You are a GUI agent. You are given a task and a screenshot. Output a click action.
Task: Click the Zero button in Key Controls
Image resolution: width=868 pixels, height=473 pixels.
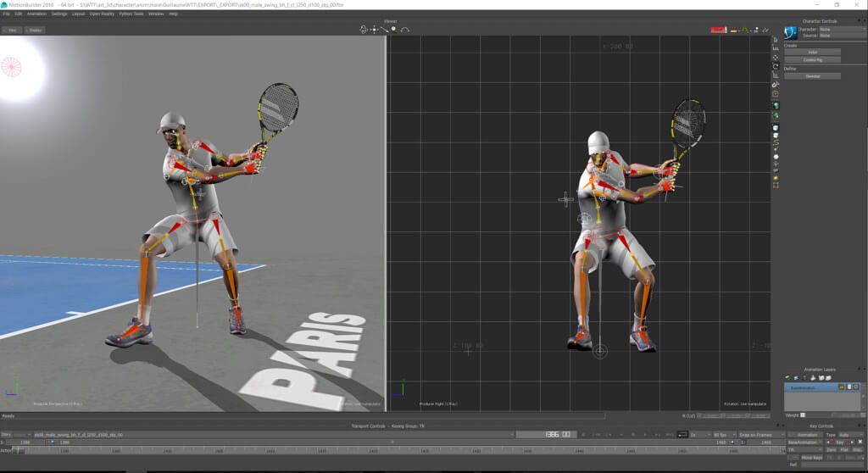[x=832, y=450]
